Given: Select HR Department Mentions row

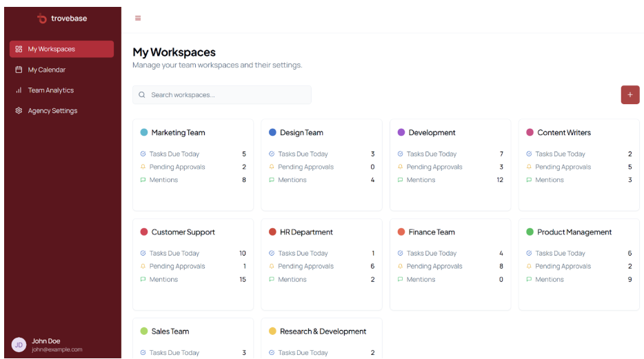Looking at the screenshot, I should 321,279.
